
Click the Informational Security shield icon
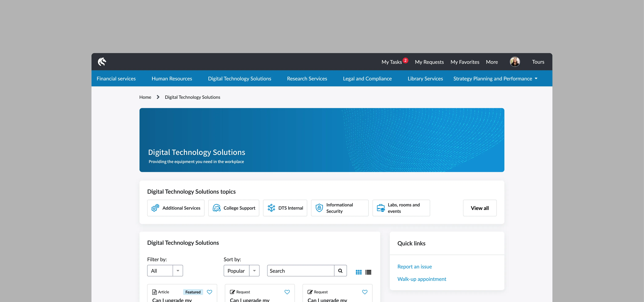[x=319, y=208]
